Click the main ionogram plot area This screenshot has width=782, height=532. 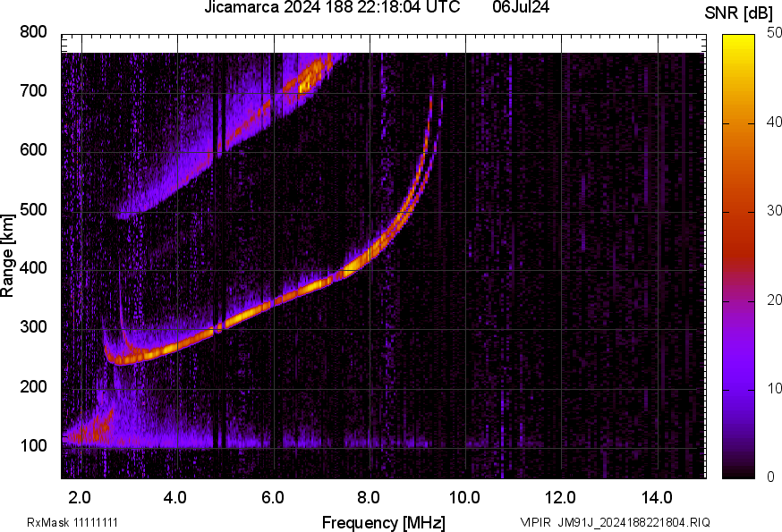(x=384, y=257)
